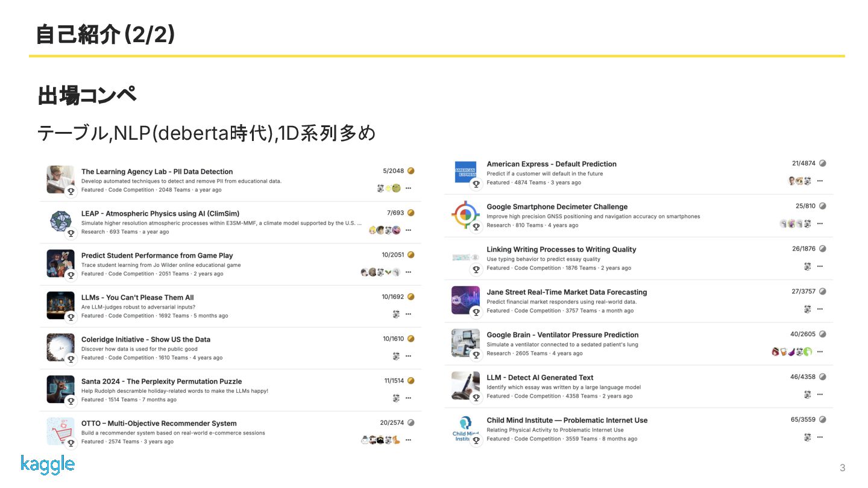Open the three-dot menu for Coleridge Initiative
Image resolution: width=868 pixels, height=488 pixels.
pyautogui.click(x=408, y=356)
